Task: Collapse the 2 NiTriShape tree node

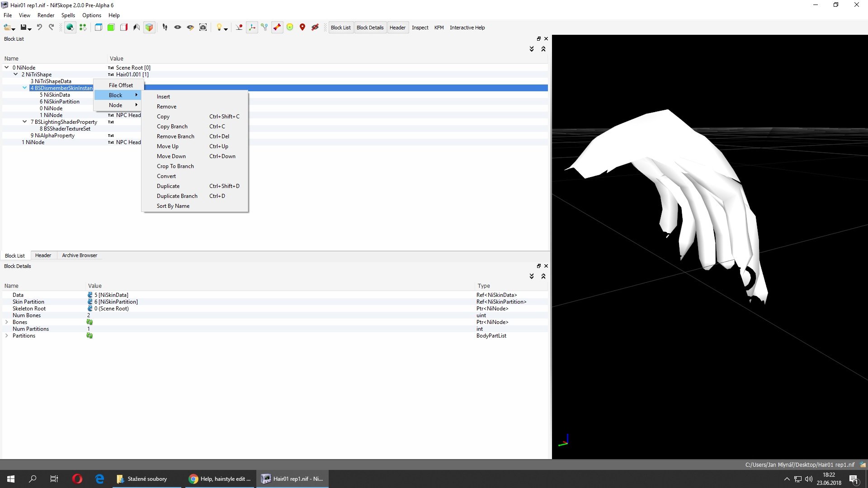Action: click(16, 74)
